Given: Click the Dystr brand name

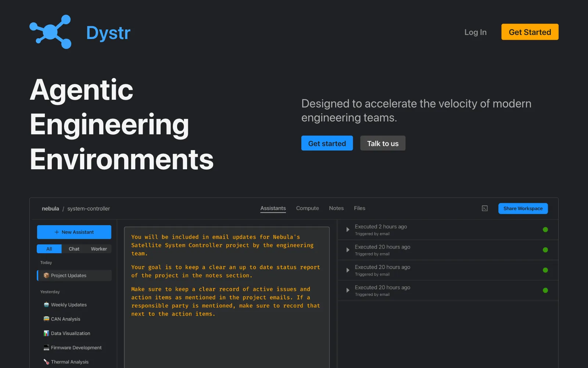Looking at the screenshot, I should click(108, 33).
